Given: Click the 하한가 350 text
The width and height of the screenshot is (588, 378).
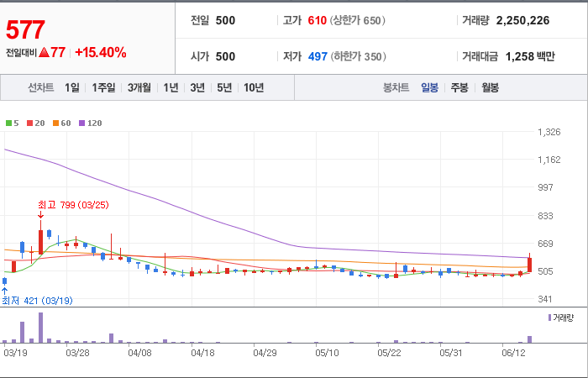Looking at the screenshot, I should tap(358, 56).
